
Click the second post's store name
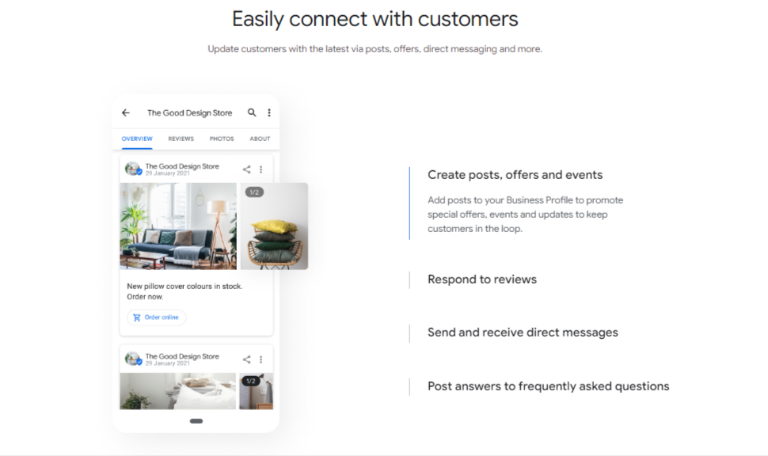point(182,357)
